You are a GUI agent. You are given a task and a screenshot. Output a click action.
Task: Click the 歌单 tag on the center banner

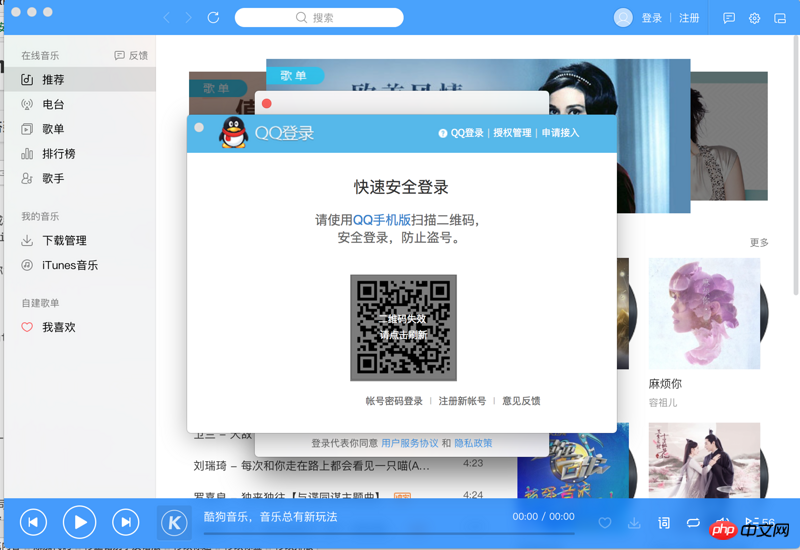point(295,76)
